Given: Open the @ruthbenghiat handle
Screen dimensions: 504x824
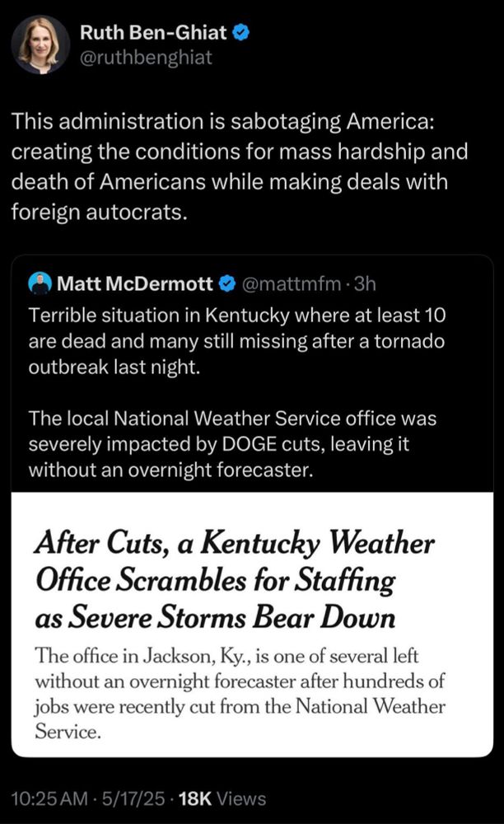Looking at the screenshot, I should [x=146, y=58].
